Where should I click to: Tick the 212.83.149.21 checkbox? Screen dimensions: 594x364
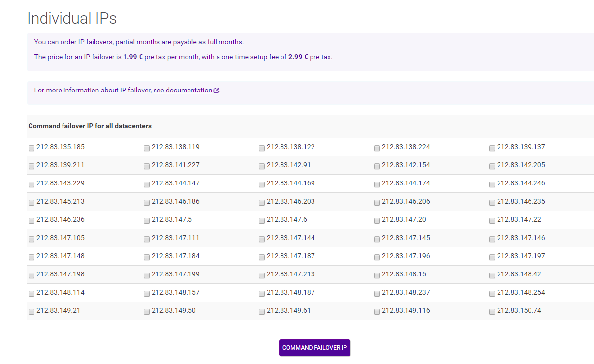[31, 311]
